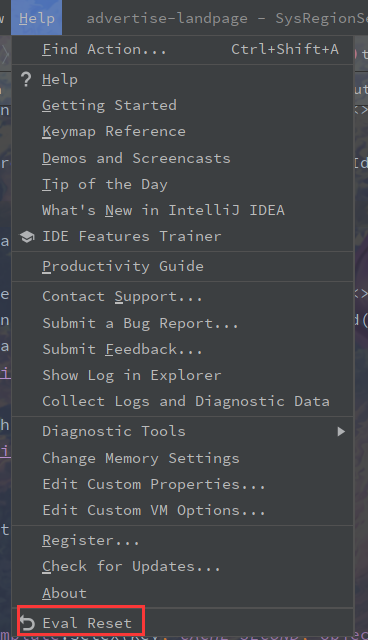Open the Register dialog entry
The image size is (368, 640).
click(x=182, y=540)
